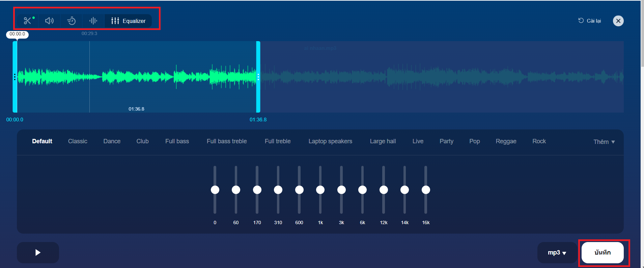The width and height of the screenshot is (644, 268).
Task: Click the Cài lại reset link
Action: (x=590, y=21)
